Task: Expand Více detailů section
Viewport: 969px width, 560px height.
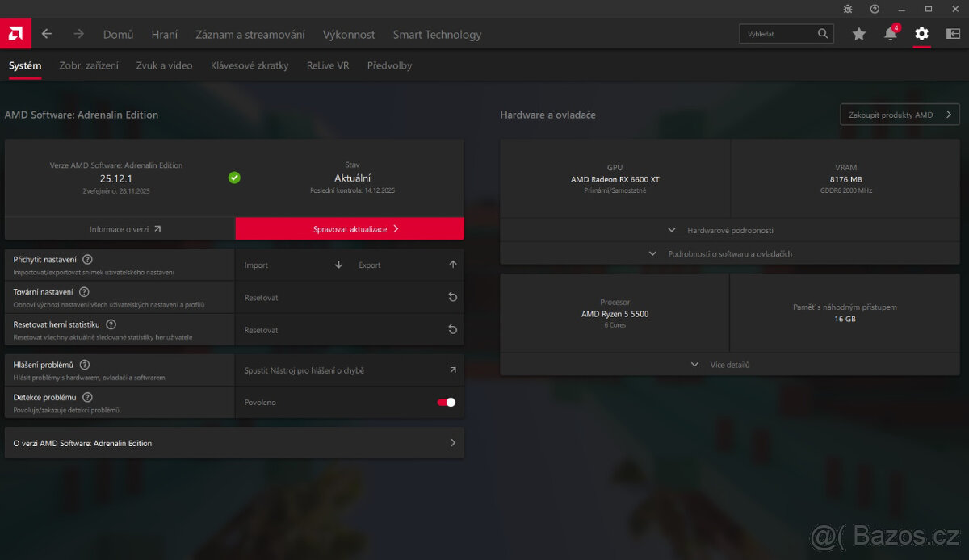Action: [x=729, y=365]
